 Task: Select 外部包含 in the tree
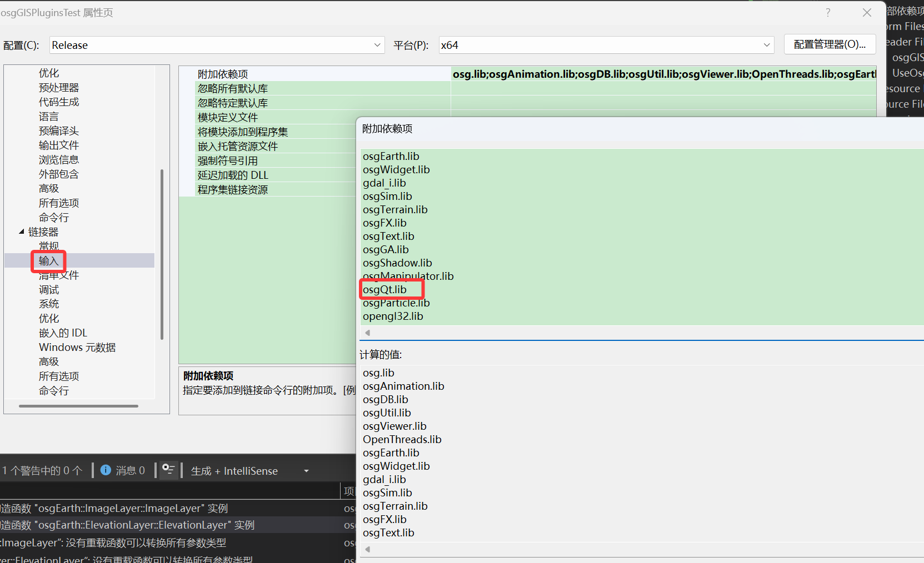click(x=59, y=174)
